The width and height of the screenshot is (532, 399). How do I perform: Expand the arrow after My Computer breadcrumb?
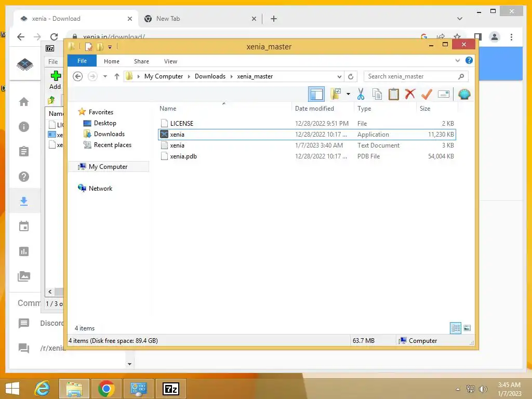[x=189, y=76]
